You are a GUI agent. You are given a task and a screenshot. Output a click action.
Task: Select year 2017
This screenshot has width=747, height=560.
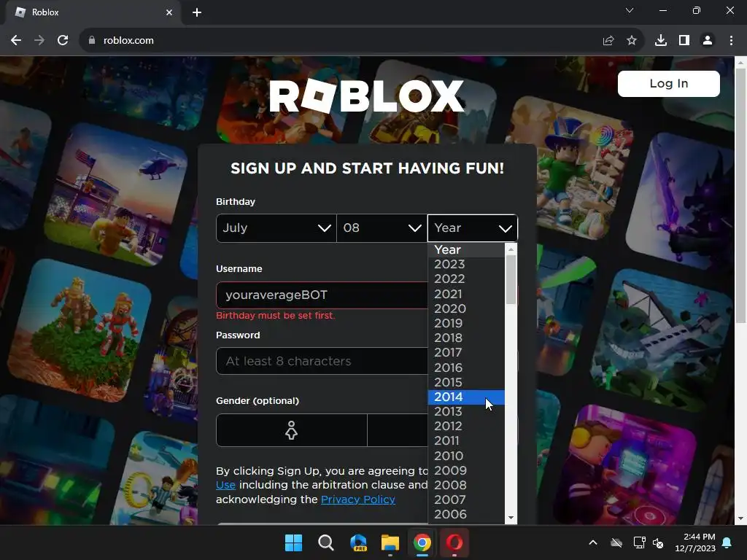click(466, 352)
